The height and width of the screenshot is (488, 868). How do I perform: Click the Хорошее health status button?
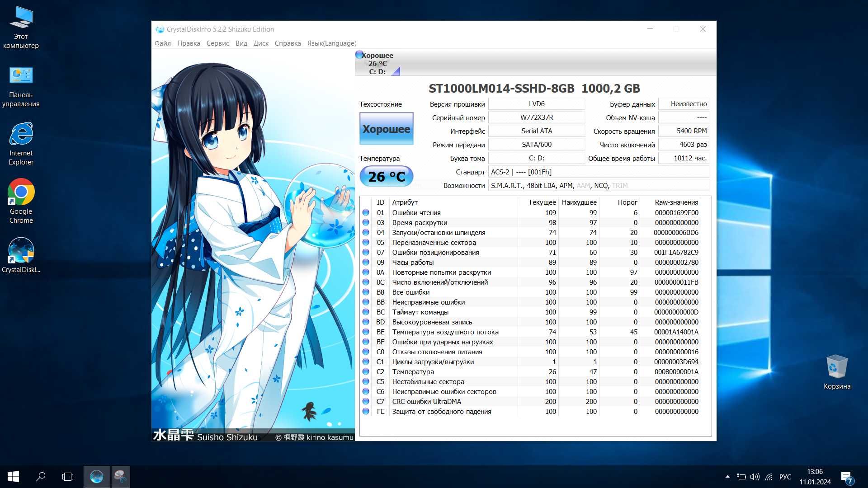(x=387, y=129)
